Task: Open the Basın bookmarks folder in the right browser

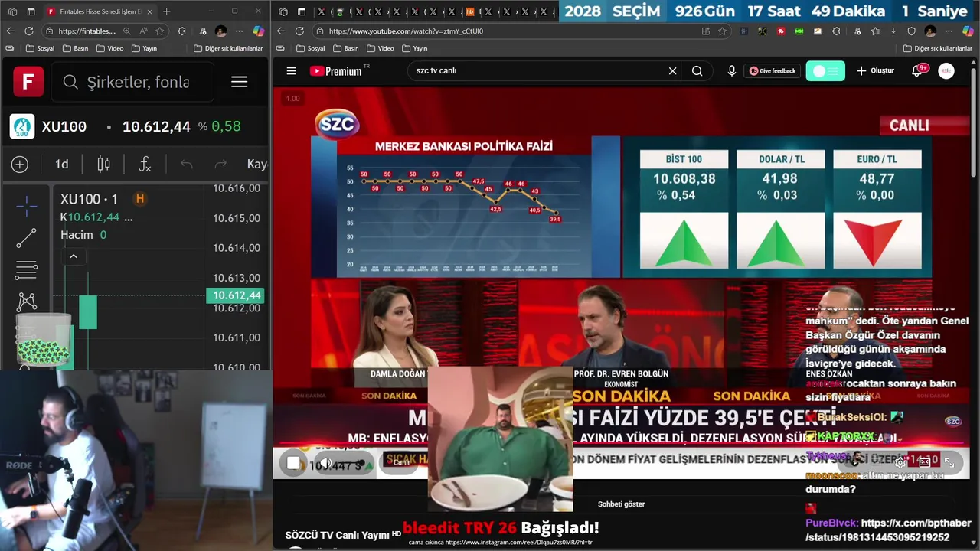Action: pyautogui.click(x=345, y=48)
